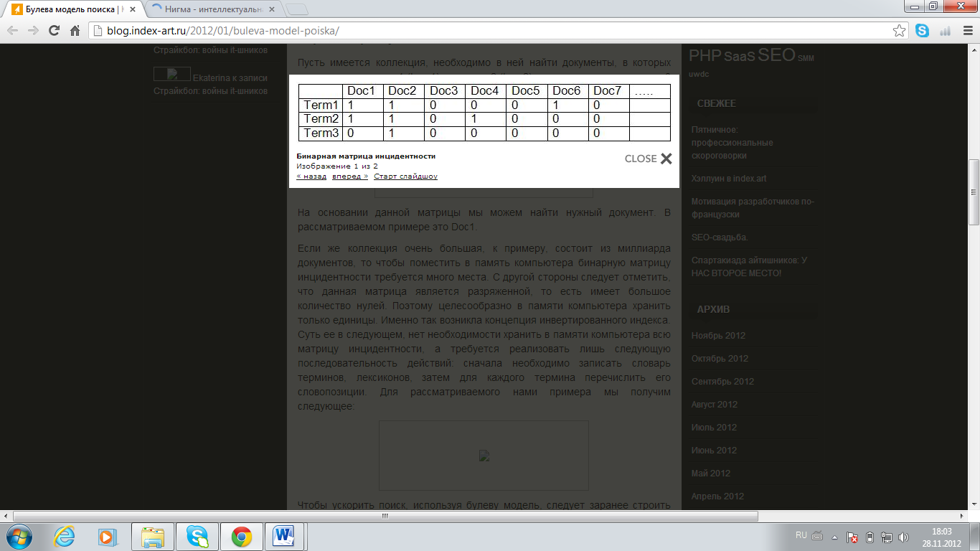Click the vertical page scrollbar thumb
980x551 pixels.
[974, 192]
